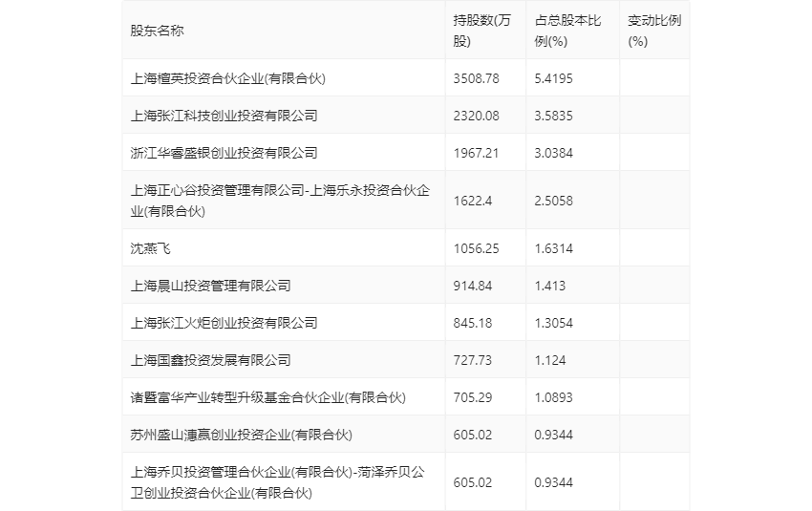Click share count 845.18
This screenshot has width=812, height=511.
pyautogui.click(x=473, y=323)
